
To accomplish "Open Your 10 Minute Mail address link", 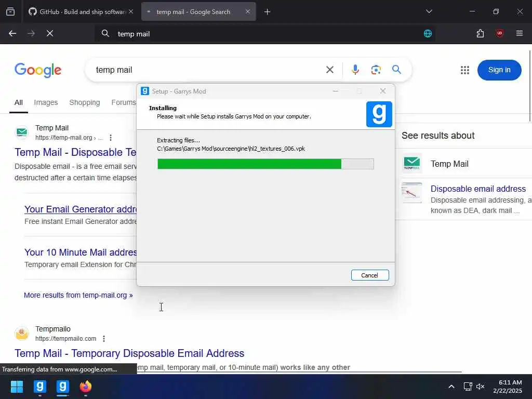I will (x=81, y=252).
